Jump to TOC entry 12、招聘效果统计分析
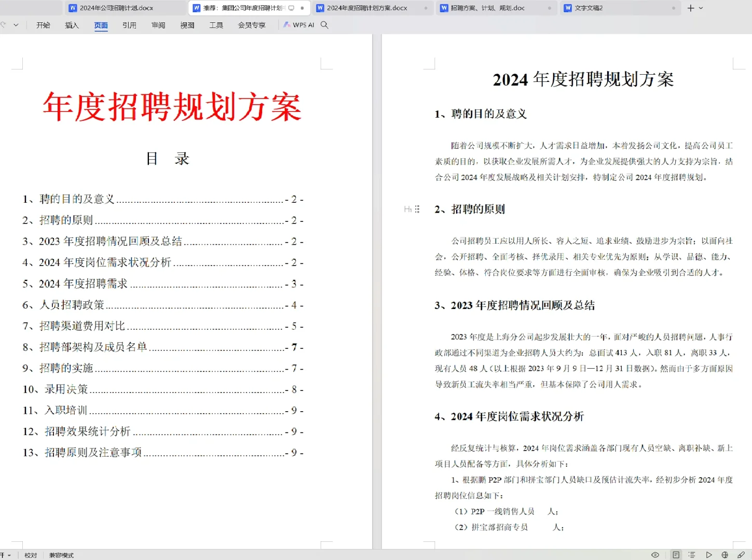Image resolution: width=752 pixels, height=560 pixels. click(x=163, y=431)
